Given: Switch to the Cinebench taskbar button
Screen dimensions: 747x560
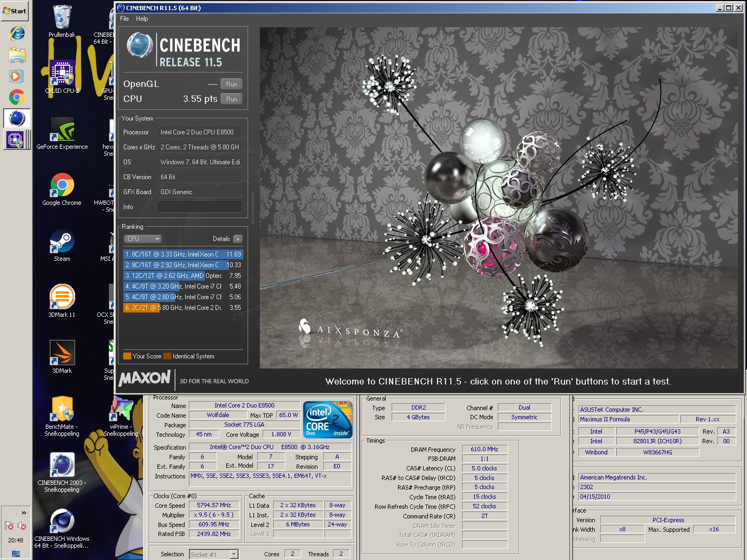Looking at the screenshot, I should (x=17, y=118).
